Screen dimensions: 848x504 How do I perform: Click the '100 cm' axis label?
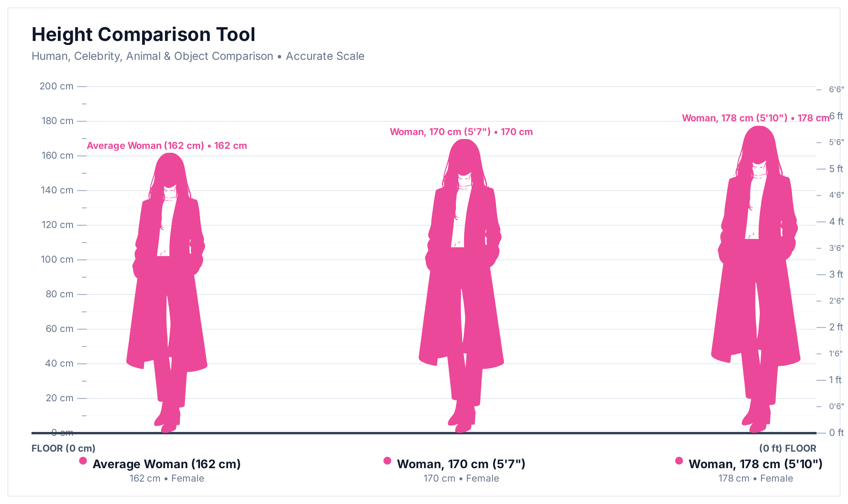pos(57,259)
